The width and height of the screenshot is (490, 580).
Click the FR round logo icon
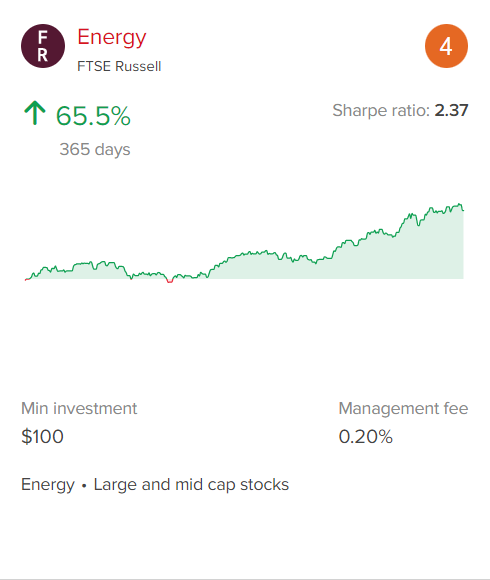click(x=43, y=46)
